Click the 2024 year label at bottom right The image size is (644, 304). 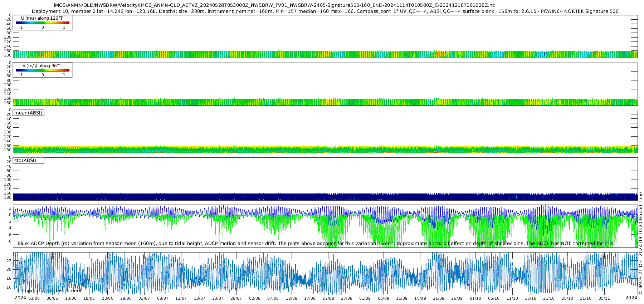pyautogui.click(x=631, y=298)
